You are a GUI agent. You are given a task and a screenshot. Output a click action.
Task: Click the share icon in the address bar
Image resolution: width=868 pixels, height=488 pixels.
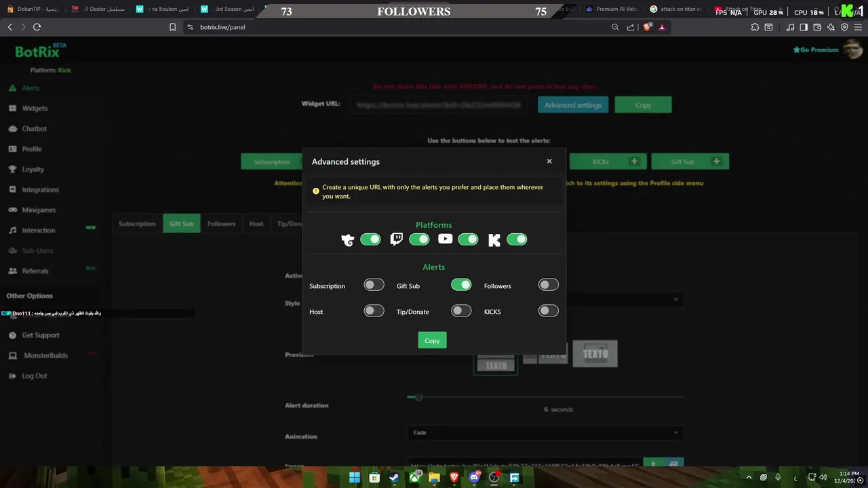[631, 27]
